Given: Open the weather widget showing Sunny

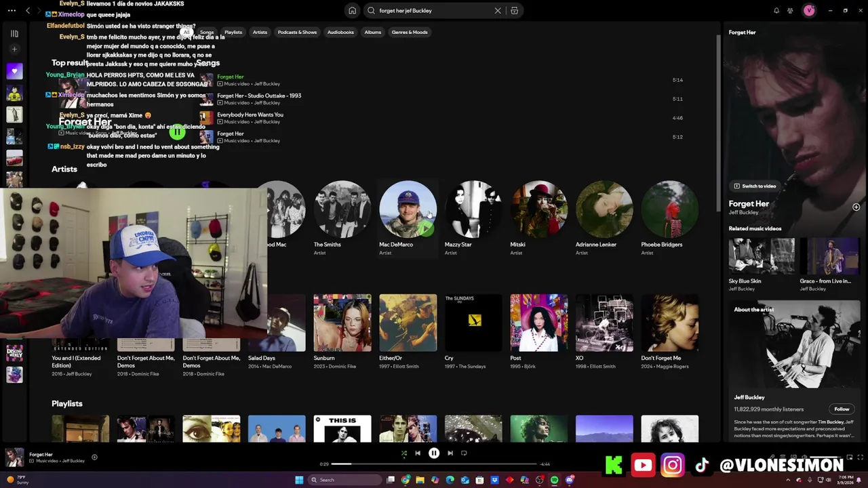Looking at the screenshot, I should (x=19, y=480).
